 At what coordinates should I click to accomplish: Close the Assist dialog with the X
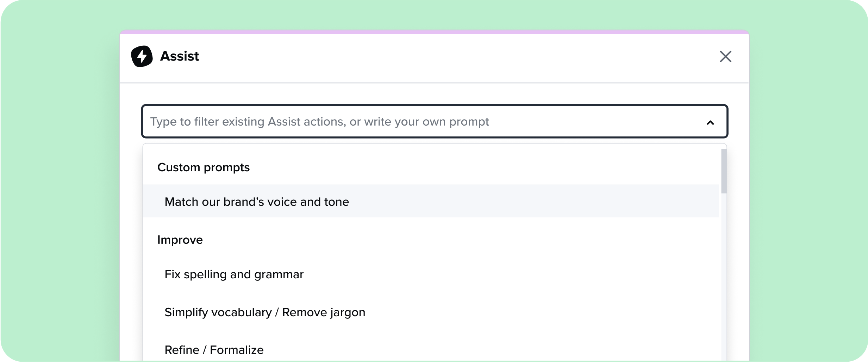(x=725, y=56)
